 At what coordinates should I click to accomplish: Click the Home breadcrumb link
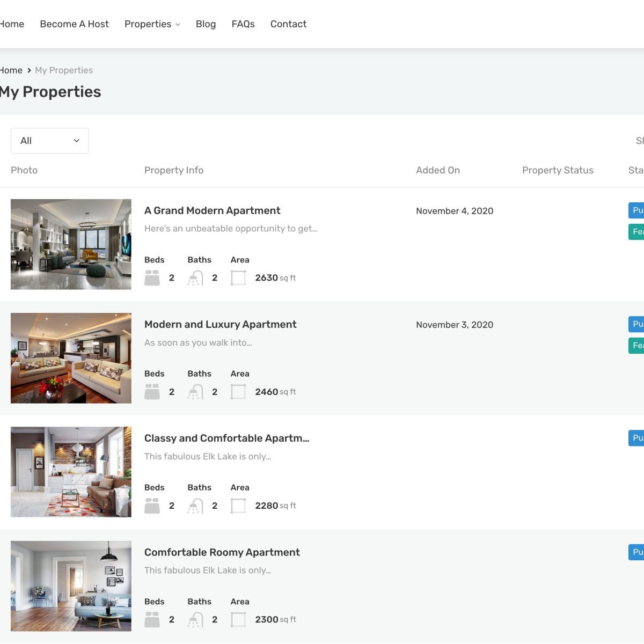[11, 70]
